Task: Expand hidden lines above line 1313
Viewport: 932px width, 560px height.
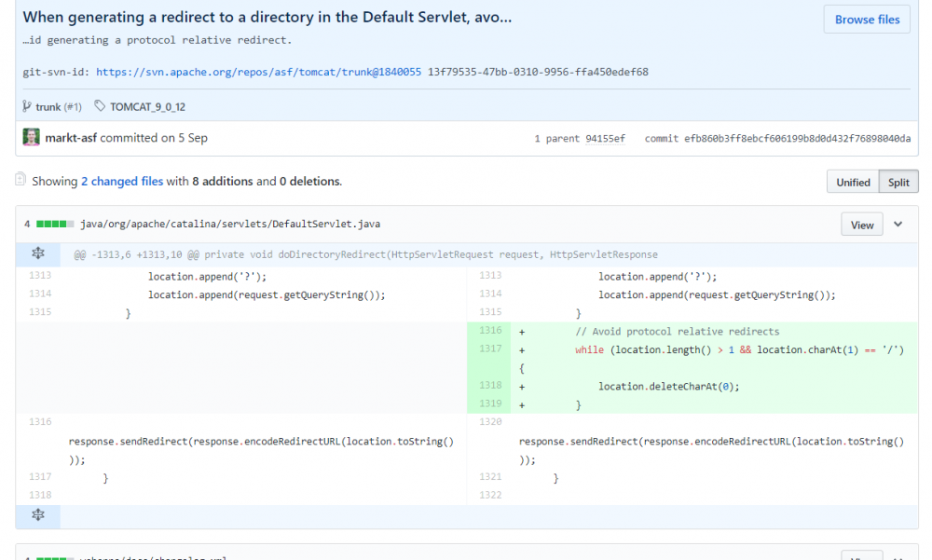Action: click(x=38, y=254)
